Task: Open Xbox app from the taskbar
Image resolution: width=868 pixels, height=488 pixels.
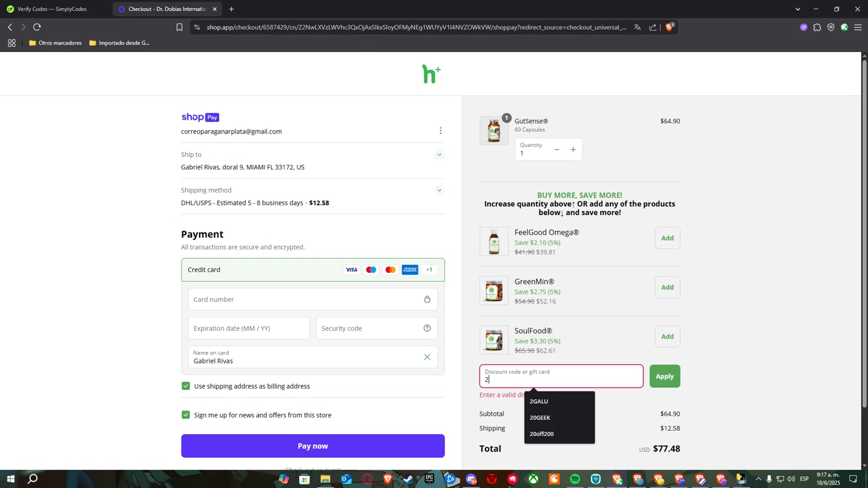Action: (534, 479)
